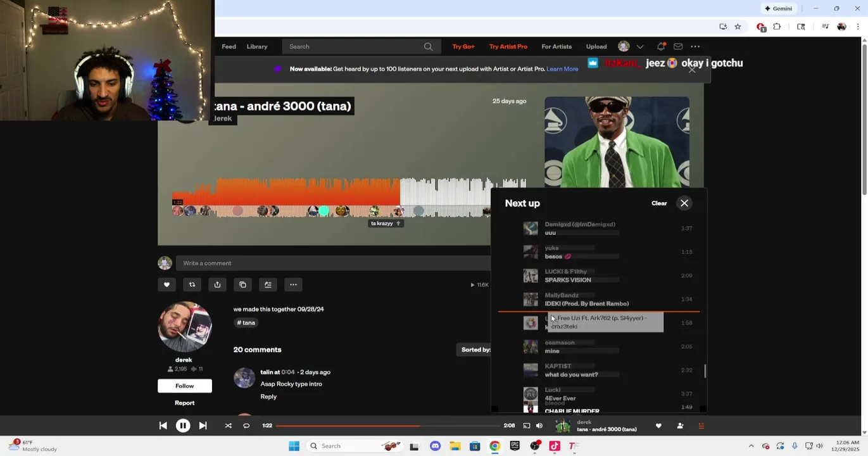Open Gemini in Chrome
Viewport: 868px width, 456px height.
tap(778, 8)
